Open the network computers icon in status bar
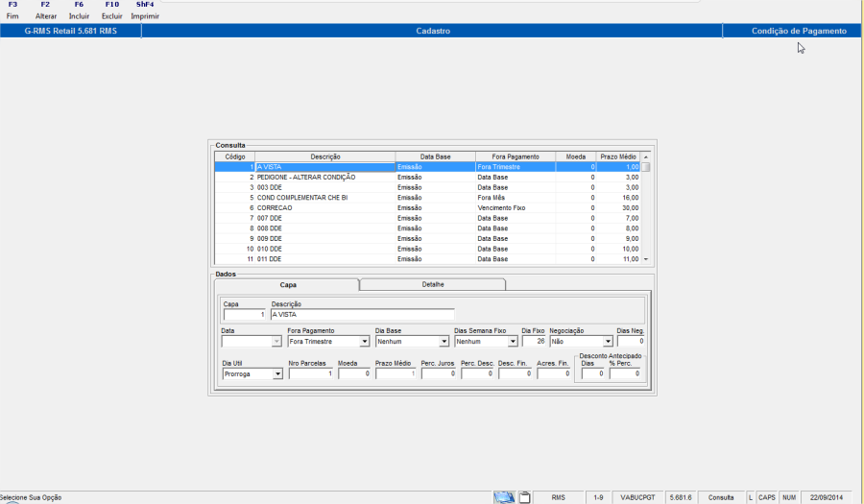 point(504,497)
